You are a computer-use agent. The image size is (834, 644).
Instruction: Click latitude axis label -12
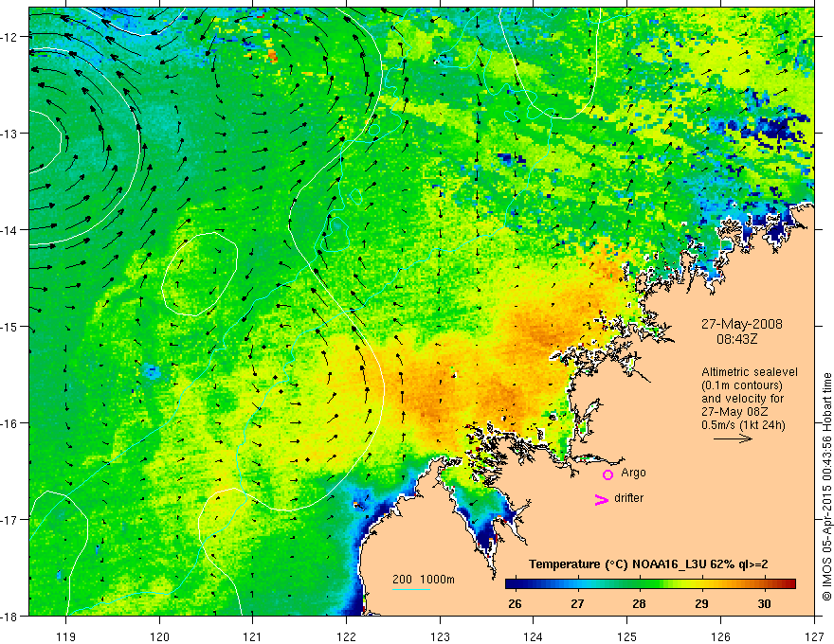(10, 37)
